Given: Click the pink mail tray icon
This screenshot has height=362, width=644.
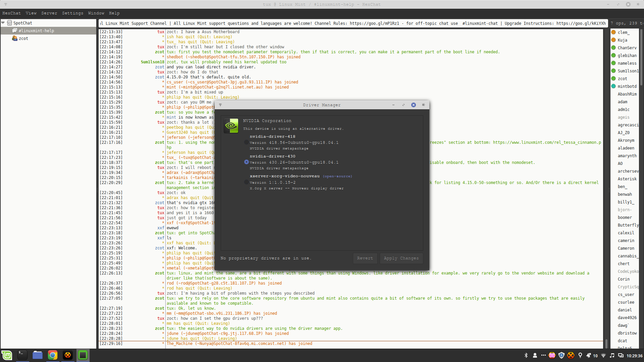Looking at the screenshot, I should tap(552, 356).
